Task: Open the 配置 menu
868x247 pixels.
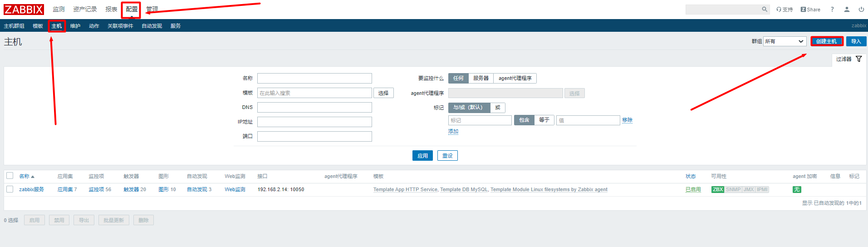Action: tap(132, 9)
